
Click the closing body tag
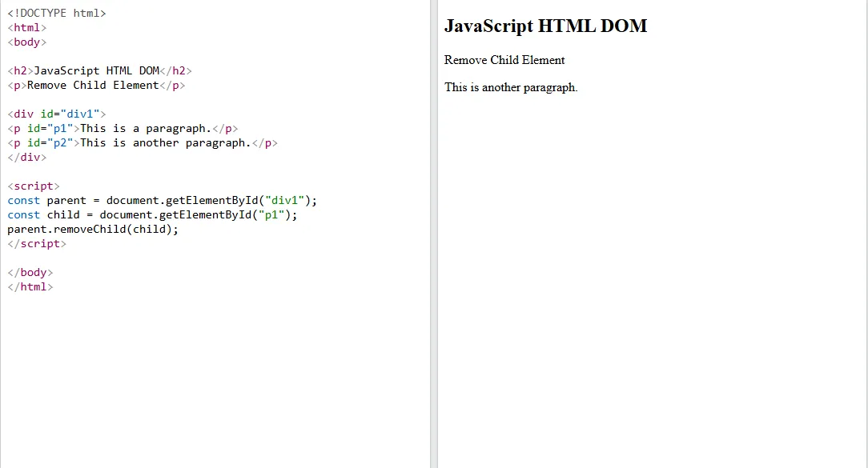30,273
